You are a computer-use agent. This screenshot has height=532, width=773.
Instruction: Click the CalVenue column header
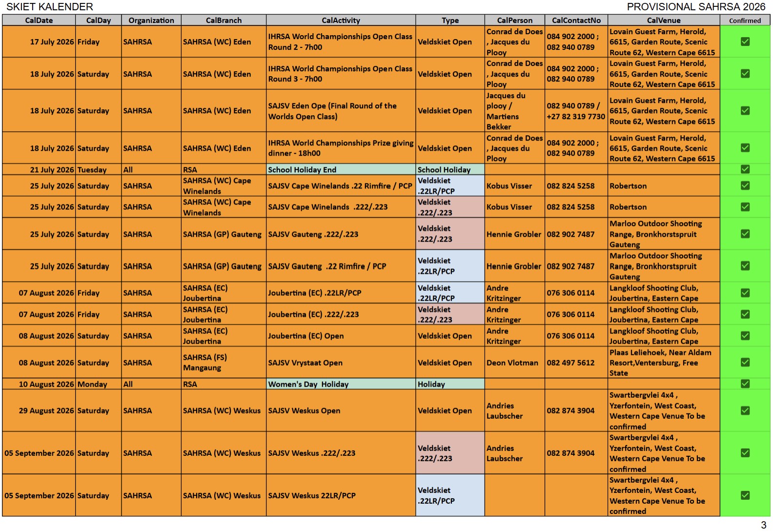[x=663, y=20]
